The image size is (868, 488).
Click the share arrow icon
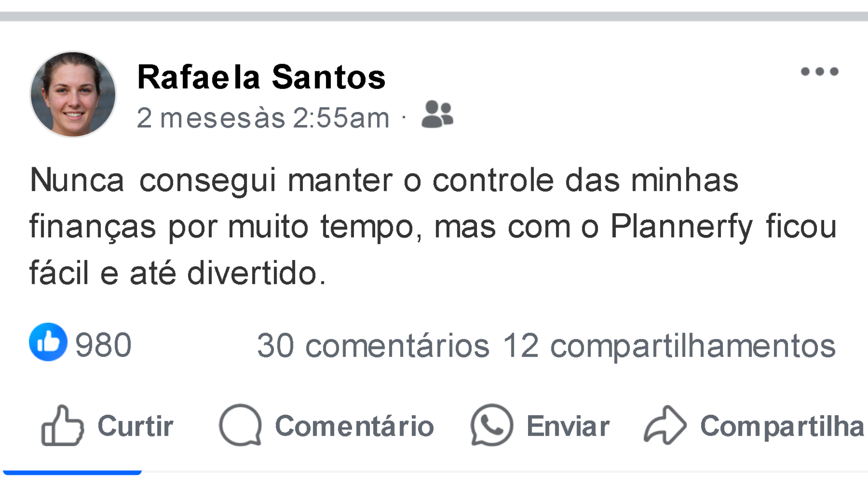665,426
